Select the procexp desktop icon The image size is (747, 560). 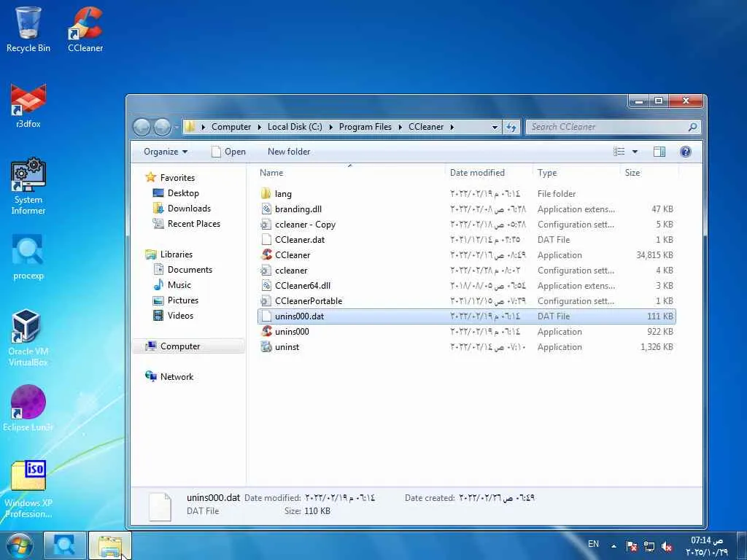point(28,257)
